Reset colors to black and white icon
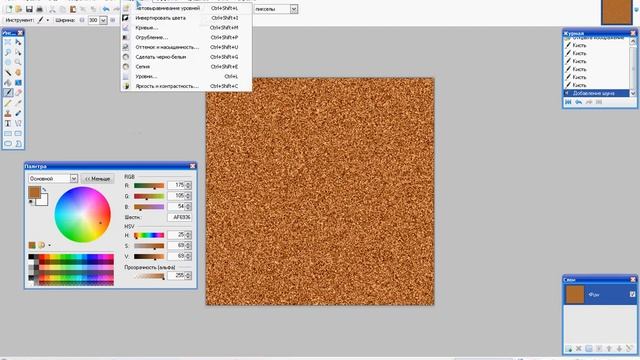The width and height of the screenshot is (640, 360). click(x=31, y=202)
